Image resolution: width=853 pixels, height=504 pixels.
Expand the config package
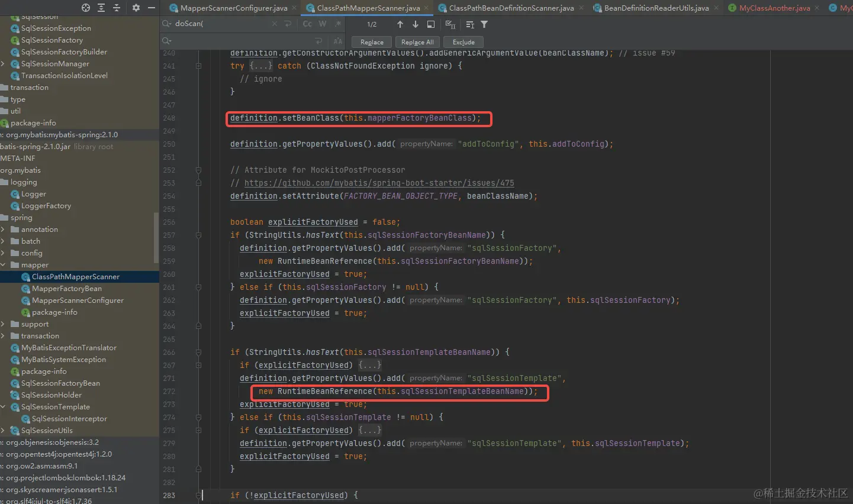coord(3,253)
